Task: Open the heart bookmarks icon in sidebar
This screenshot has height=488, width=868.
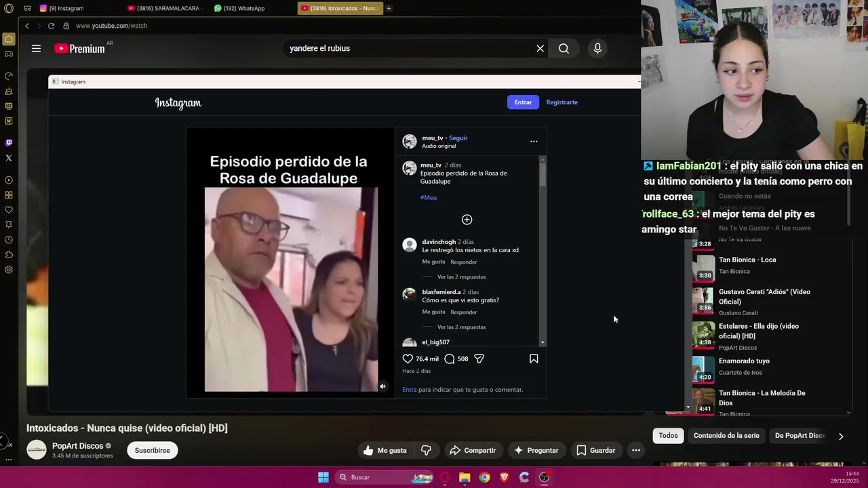Action: (x=9, y=210)
